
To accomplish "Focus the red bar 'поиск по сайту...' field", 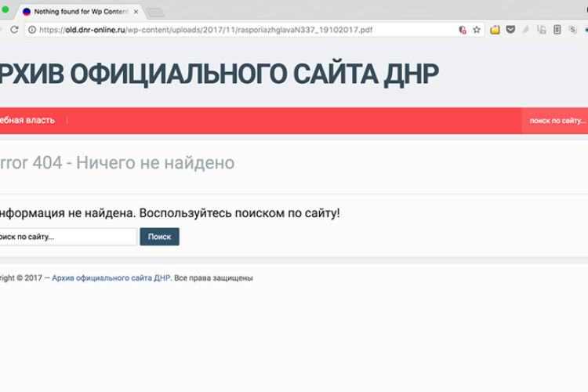I will tap(554, 121).
